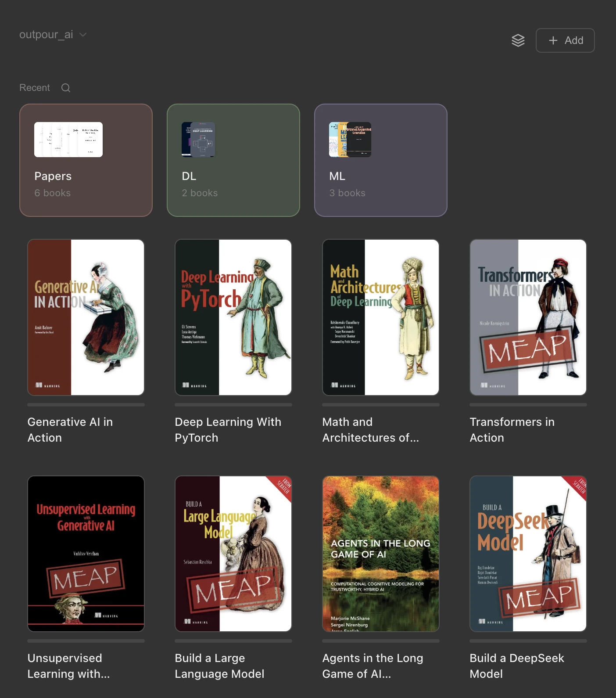Click the Deep Learning With PyTorch title
This screenshot has height=698, width=616.
228,430
